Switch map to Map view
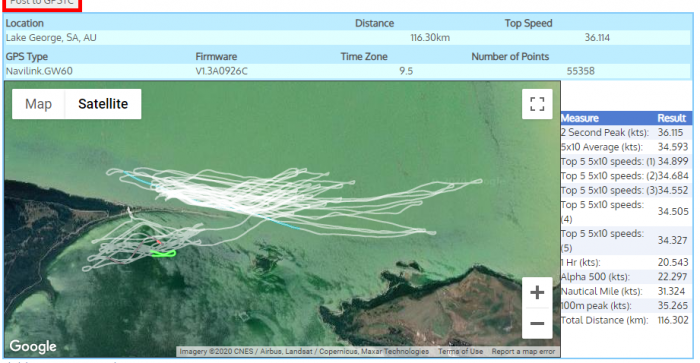The height and width of the screenshot is (363, 700). (38, 104)
